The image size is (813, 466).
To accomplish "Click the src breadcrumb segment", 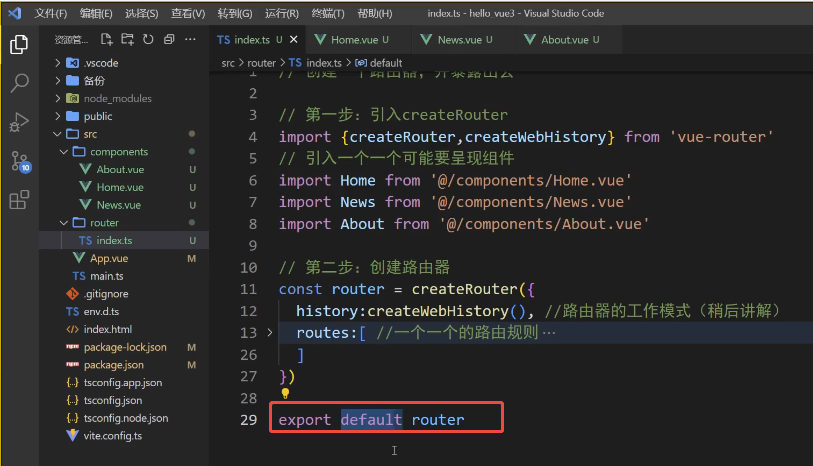I will (x=228, y=63).
